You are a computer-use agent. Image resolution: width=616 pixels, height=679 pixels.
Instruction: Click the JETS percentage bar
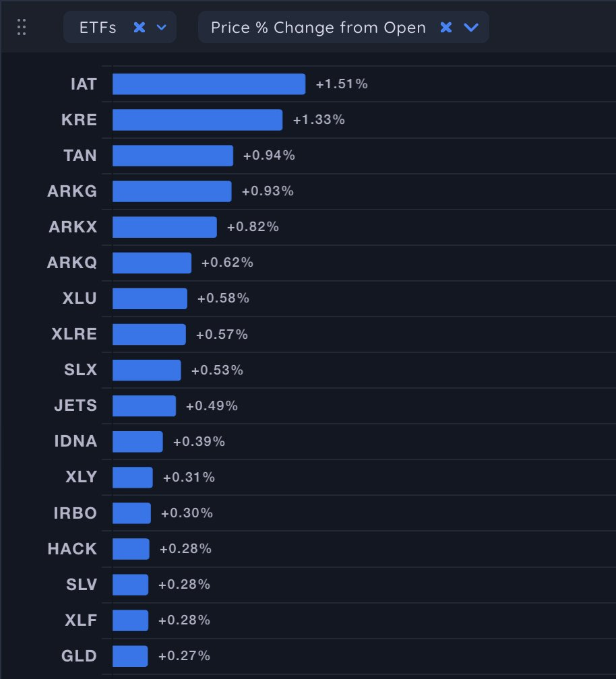(143, 406)
